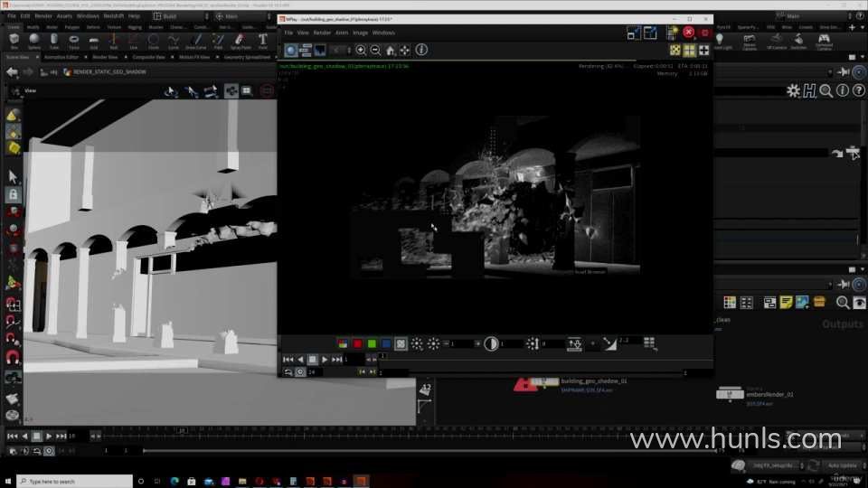Click MPlay zoom out magnifier icon
Screen dimensions: 868x488
tap(375, 51)
